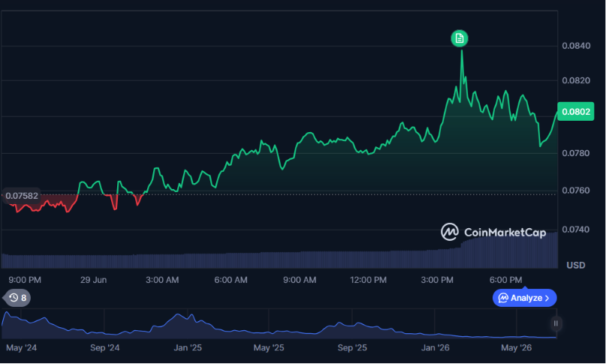Click the 12:00 PM time axis label
Screen dimensions: 606x364
click(x=368, y=280)
